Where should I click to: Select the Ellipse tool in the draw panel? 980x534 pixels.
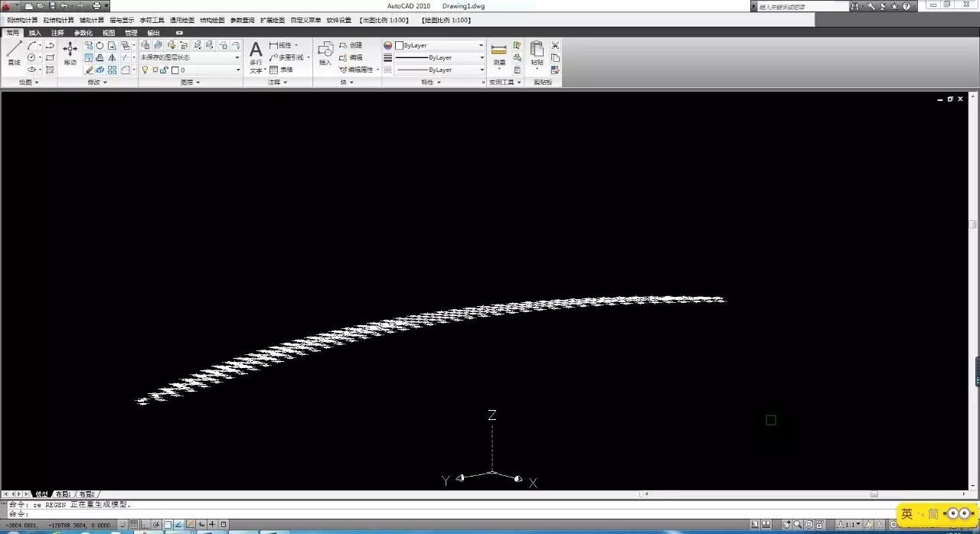click(32, 70)
